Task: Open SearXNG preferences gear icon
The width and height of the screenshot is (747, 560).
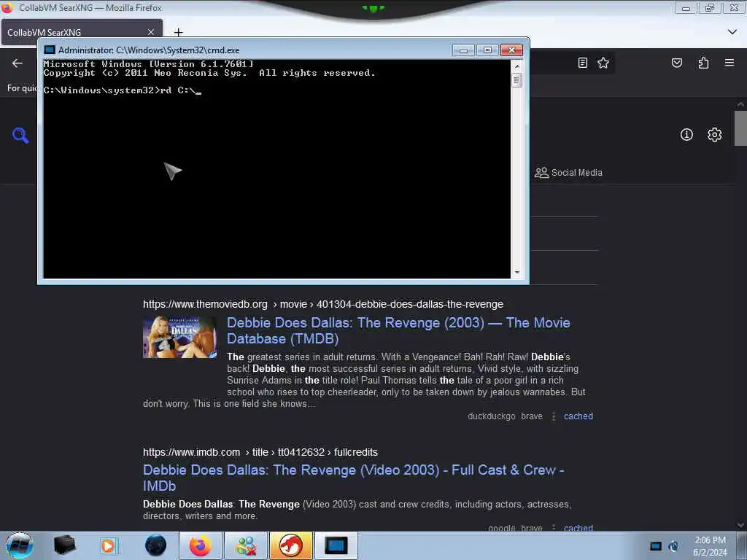Action: click(714, 135)
